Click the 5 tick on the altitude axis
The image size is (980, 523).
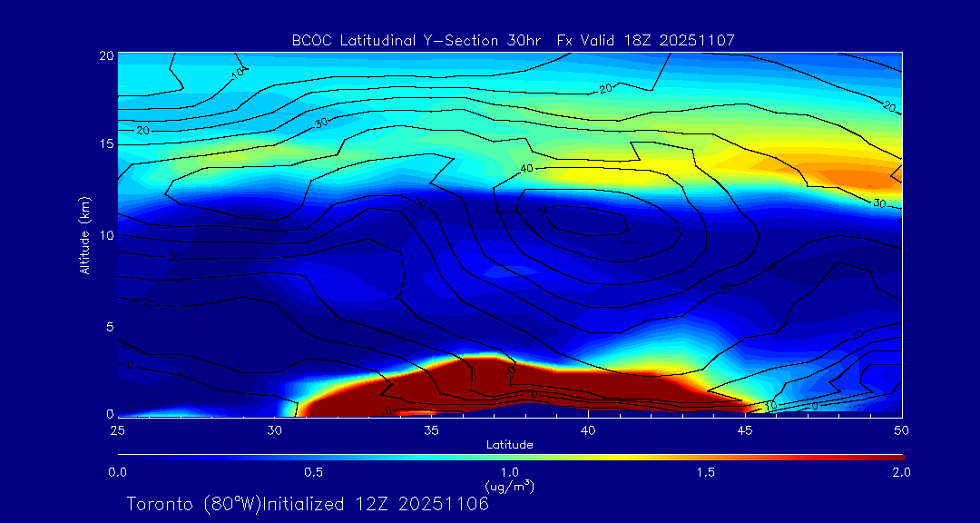tap(106, 326)
